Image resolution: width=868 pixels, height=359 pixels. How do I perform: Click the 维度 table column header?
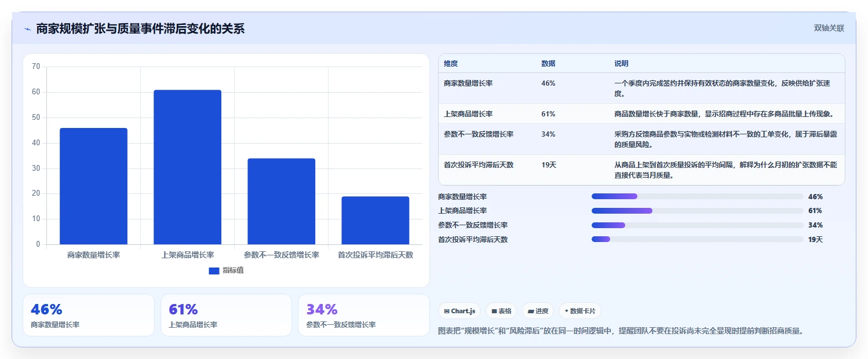coord(450,64)
